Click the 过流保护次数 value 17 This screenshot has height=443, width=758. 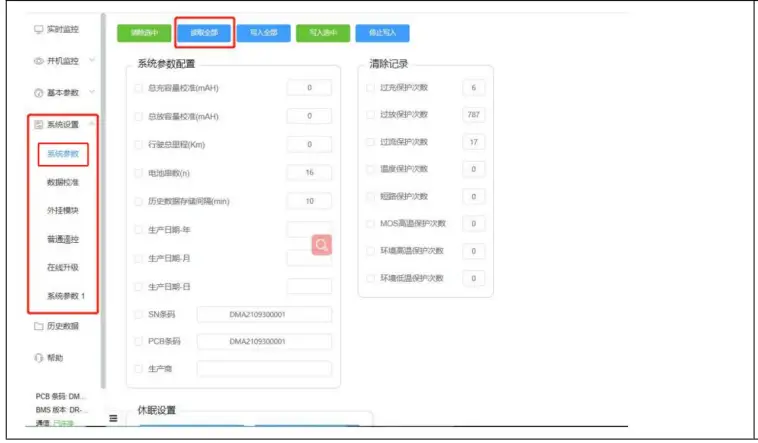point(474,142)
